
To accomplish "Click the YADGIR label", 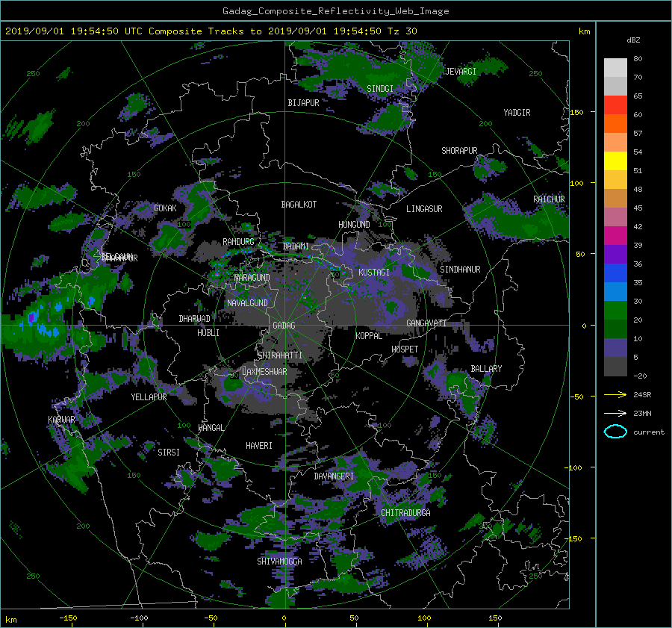I will 517,113.
